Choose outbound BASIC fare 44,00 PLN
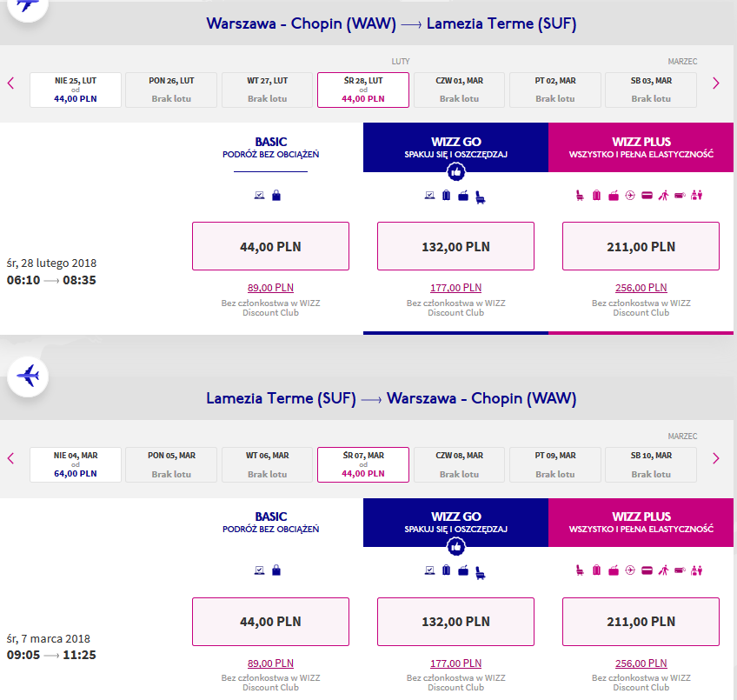Viewport: 737px width, 700px height. [x=271, y=246]
